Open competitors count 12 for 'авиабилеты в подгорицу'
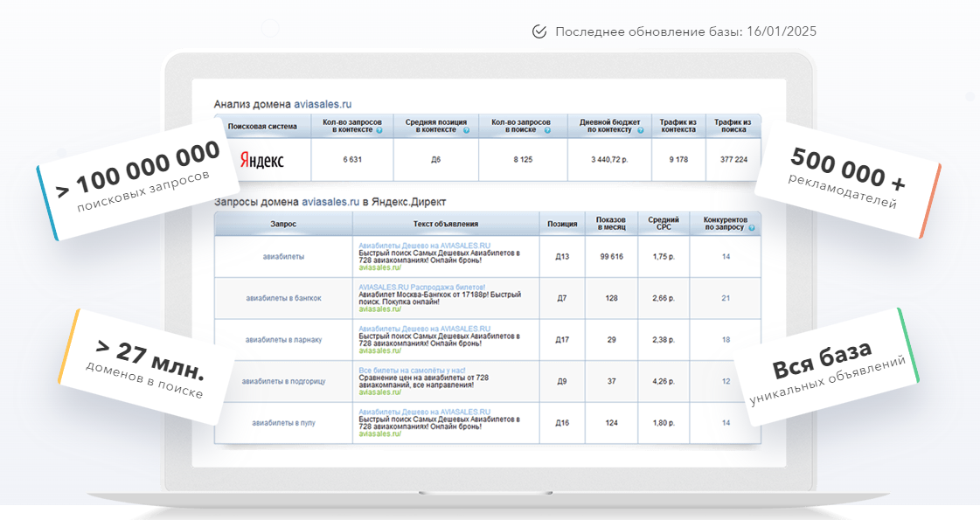 click(726, 381)
